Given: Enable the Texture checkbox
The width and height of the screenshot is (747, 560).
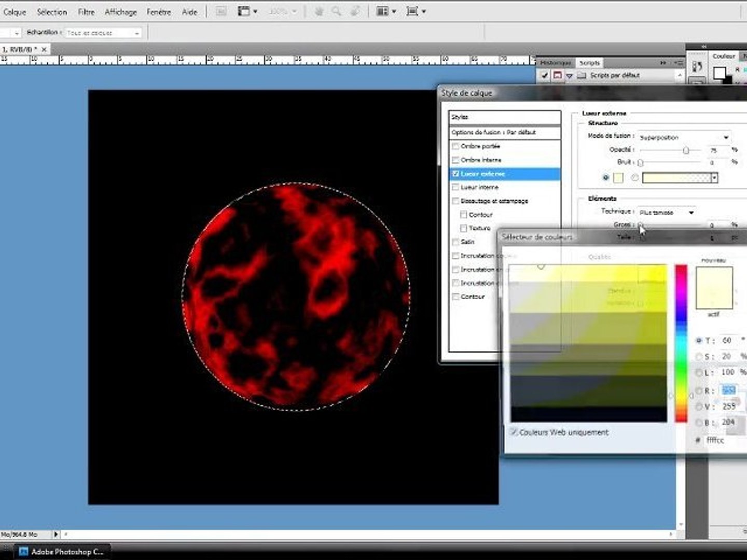Looking at the screenshot, I should pos(464,228).
